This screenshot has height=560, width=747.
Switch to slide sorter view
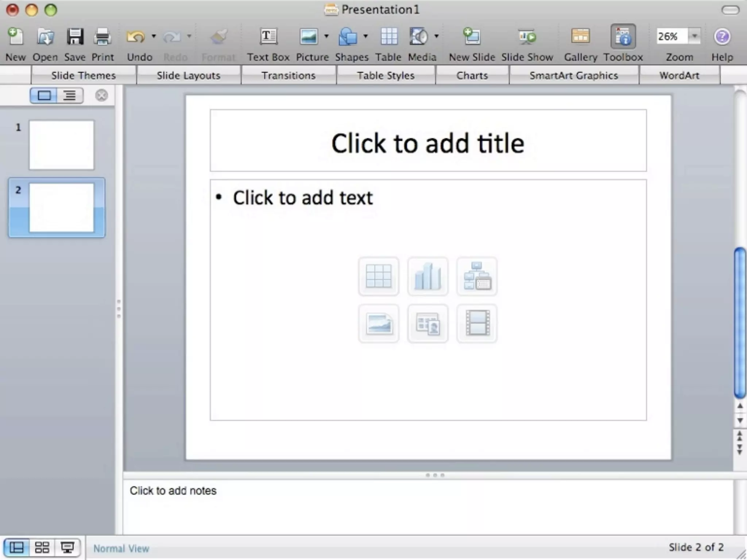(42, 547)
